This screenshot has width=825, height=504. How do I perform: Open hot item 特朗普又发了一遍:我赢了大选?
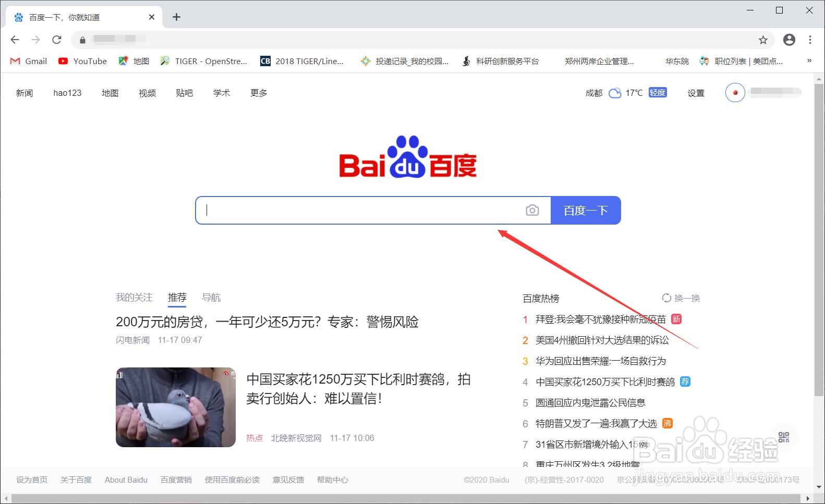[x=596, y=424]
